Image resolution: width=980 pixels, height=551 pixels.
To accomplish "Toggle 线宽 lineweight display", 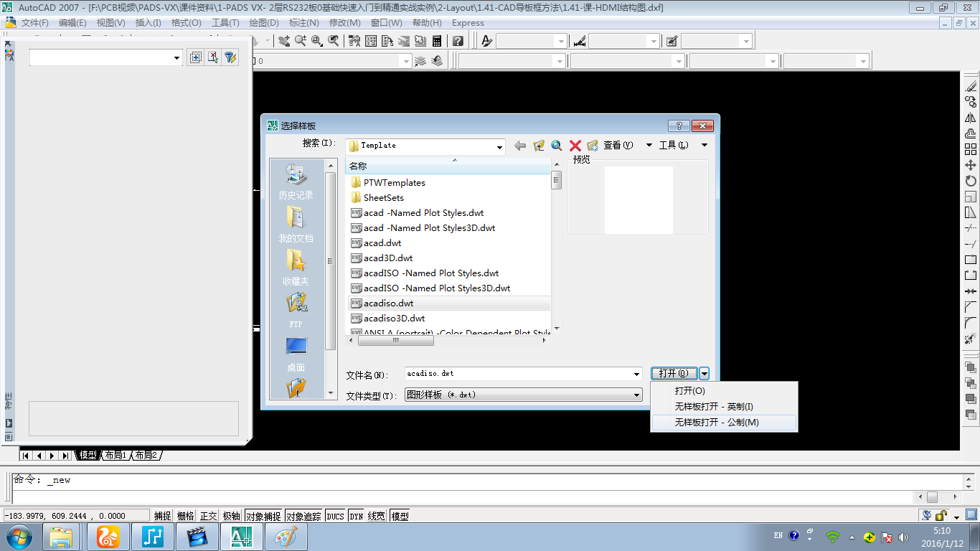I will [x=377, y=516].
